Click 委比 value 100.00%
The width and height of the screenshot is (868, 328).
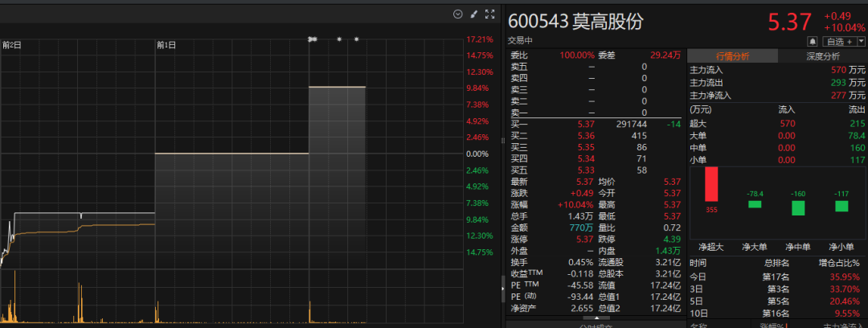click(576, 55)
